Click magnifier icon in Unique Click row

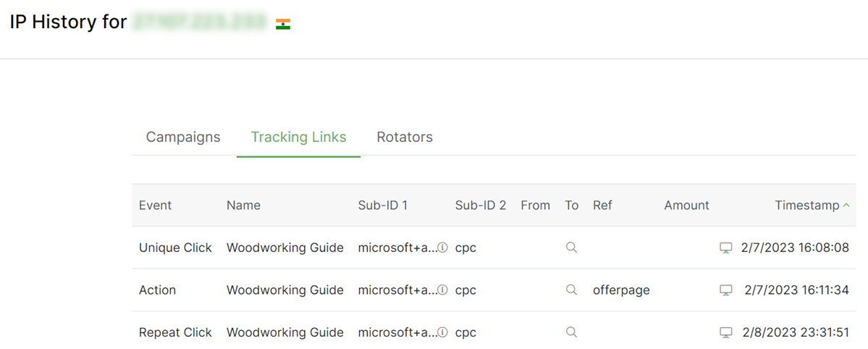(x=571, y=248)
